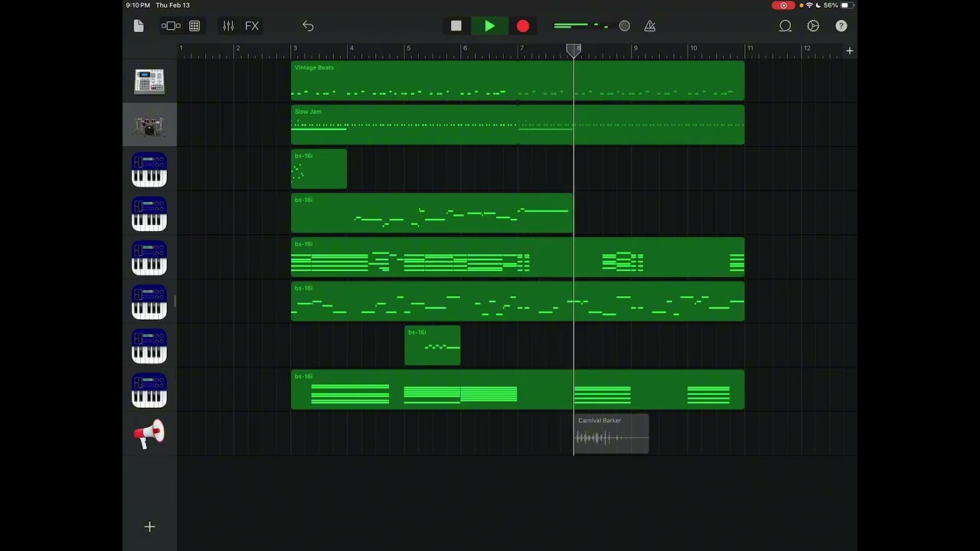Select the bs-16i region ending at the playhead
Screen dimensions: 980x551
tap(432, 214)
